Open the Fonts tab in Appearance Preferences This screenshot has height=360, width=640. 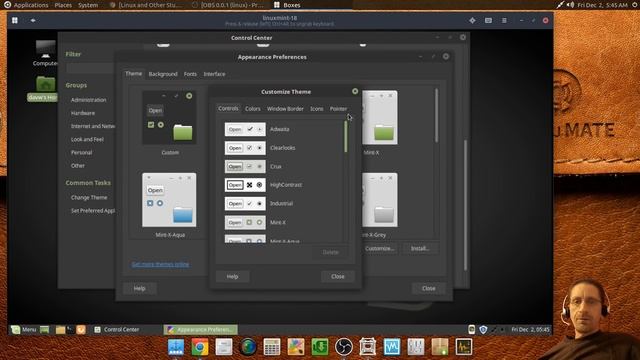pos(190,74)
